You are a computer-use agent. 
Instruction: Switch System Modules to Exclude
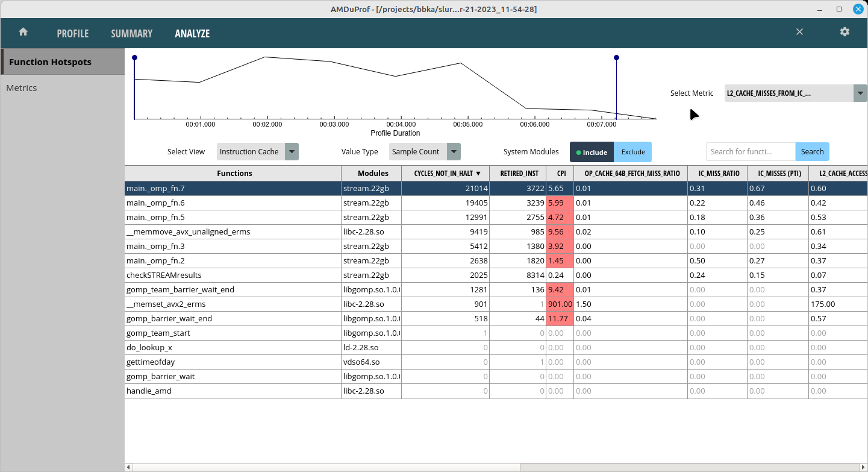tap(633, 152)
